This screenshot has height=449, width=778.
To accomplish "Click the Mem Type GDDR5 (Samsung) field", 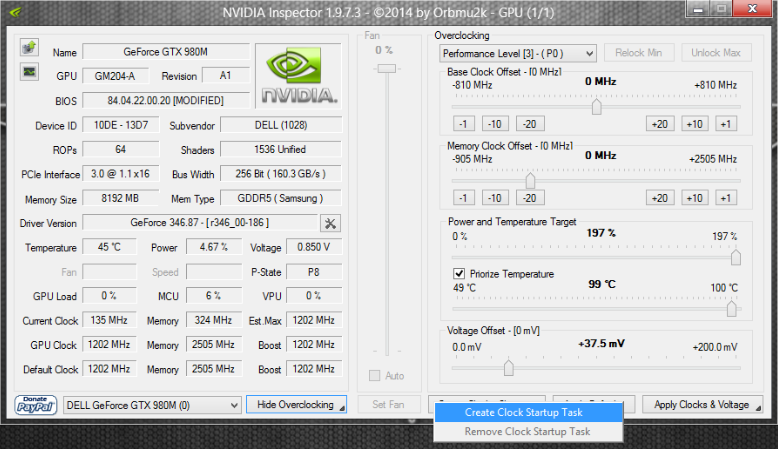I will coord(281,198).
